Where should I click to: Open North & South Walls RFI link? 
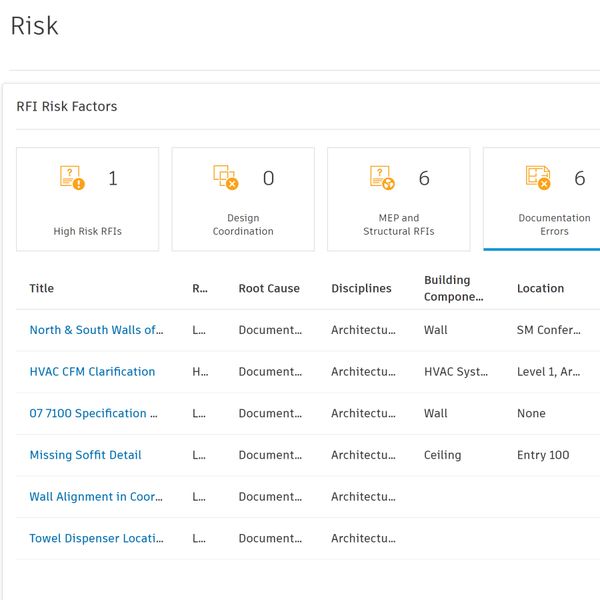point(95,330)
